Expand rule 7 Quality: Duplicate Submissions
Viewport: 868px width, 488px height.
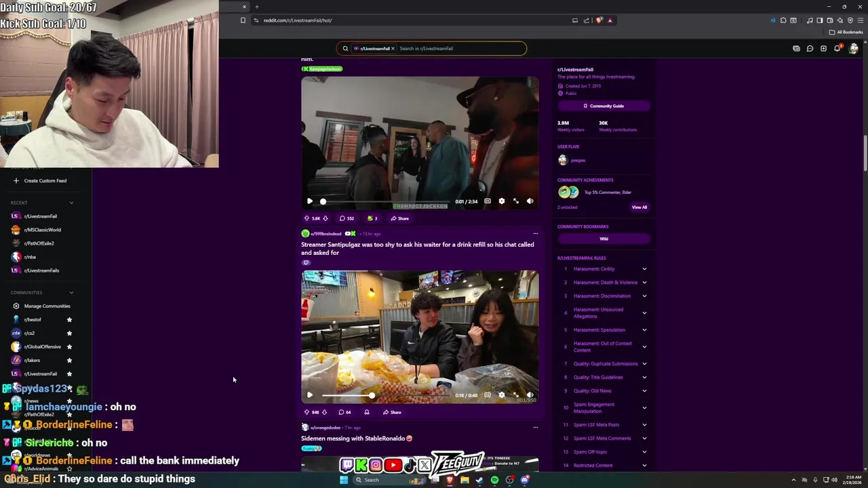point(644,364)
